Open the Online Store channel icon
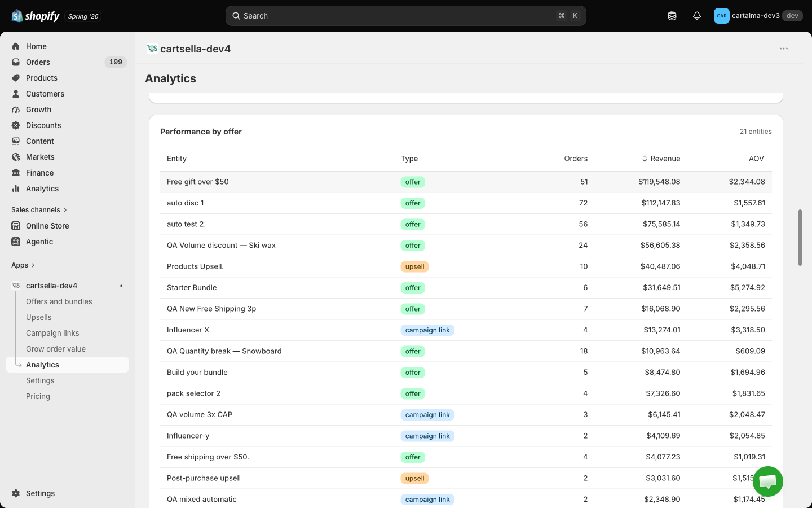Image resolution: width=812 pixels, height=508 pixels. 16,226
